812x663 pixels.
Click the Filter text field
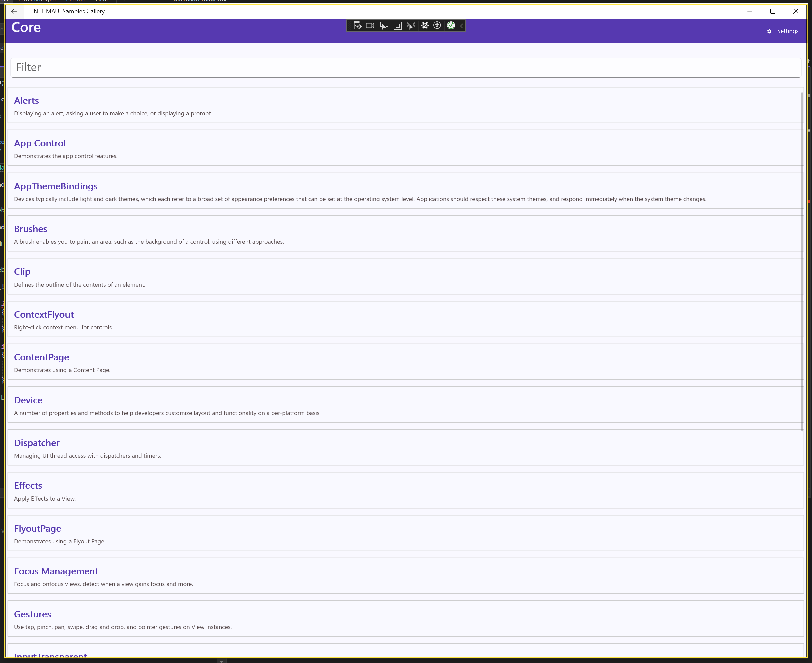(405, 67)
